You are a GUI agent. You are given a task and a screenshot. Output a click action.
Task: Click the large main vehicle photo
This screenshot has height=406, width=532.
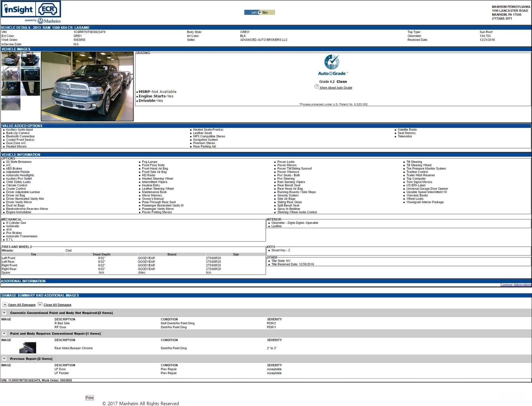(87, 86)
